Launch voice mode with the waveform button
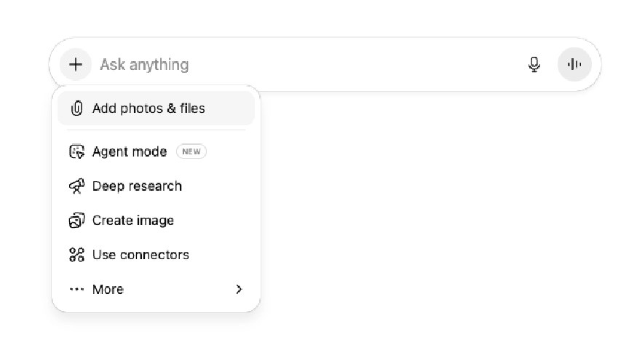Screen dimensions: 637x364 coord(574,64)
